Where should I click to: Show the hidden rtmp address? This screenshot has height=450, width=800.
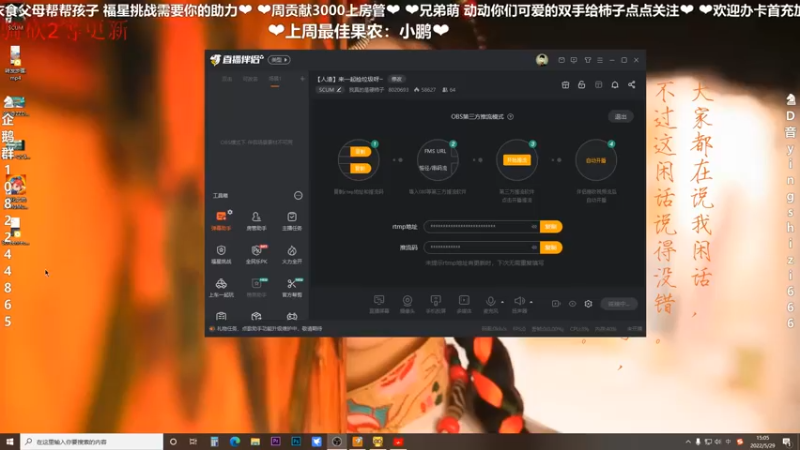[534, 227]
